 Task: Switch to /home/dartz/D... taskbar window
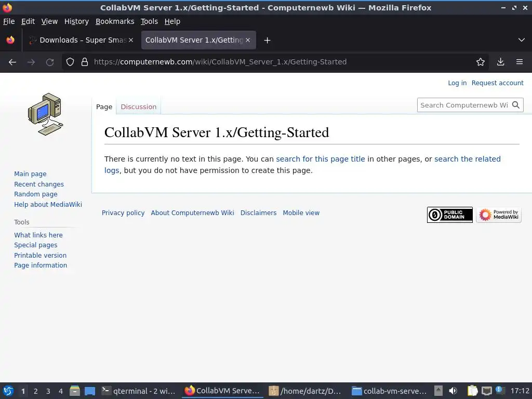pos(304,391)
